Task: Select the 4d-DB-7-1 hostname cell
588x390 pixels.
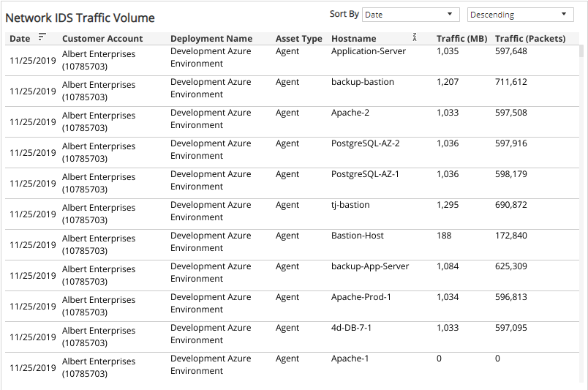Action: tap(351, 328)
